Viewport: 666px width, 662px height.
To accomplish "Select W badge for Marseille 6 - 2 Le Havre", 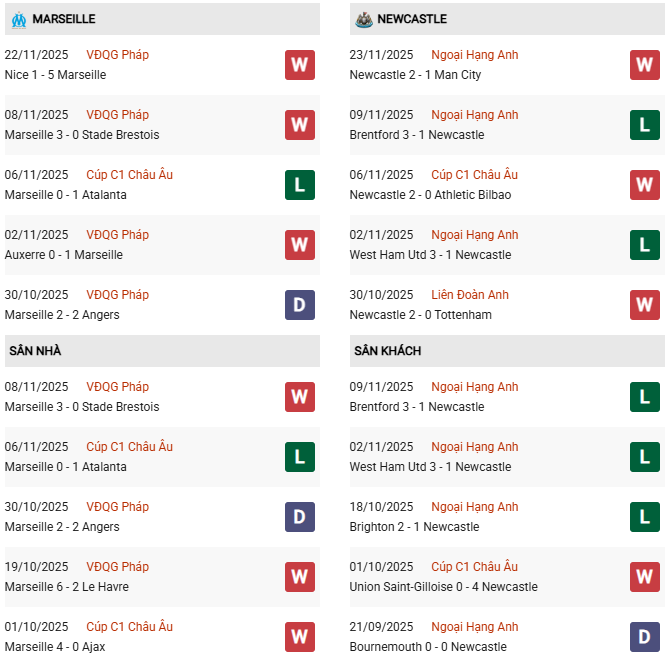I will 299,577.
